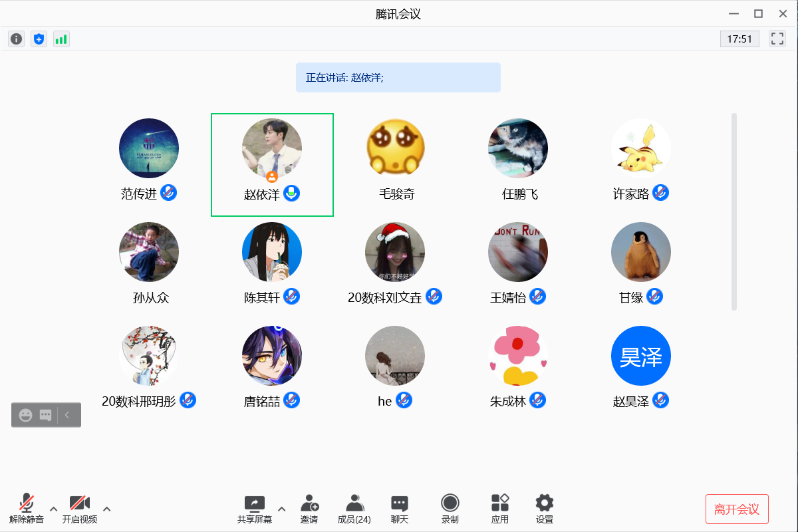
Task: Open 成员(24) members list
Action: coord(354,509)
